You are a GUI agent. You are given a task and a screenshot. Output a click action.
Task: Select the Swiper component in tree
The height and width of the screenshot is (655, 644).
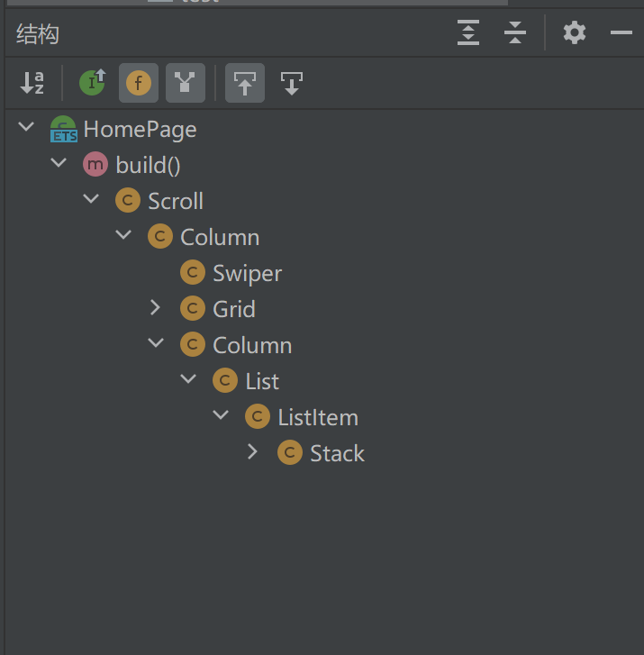pos(231,273)
